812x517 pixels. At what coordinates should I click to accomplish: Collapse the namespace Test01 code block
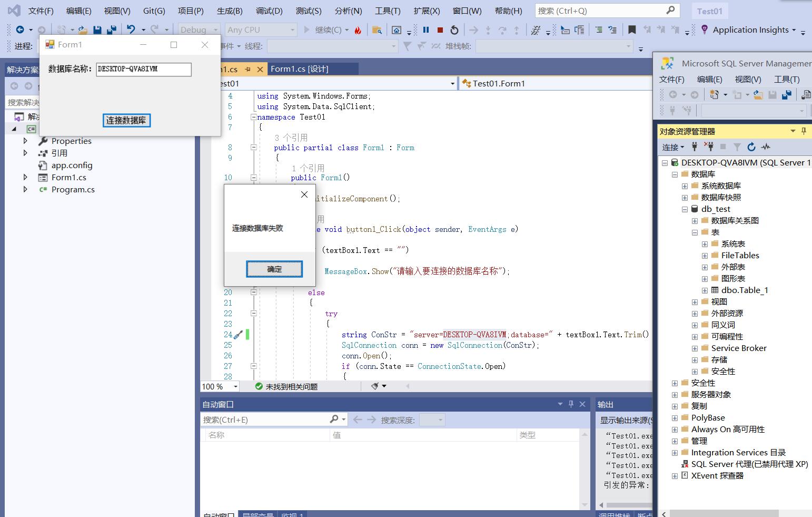[253, 117]
